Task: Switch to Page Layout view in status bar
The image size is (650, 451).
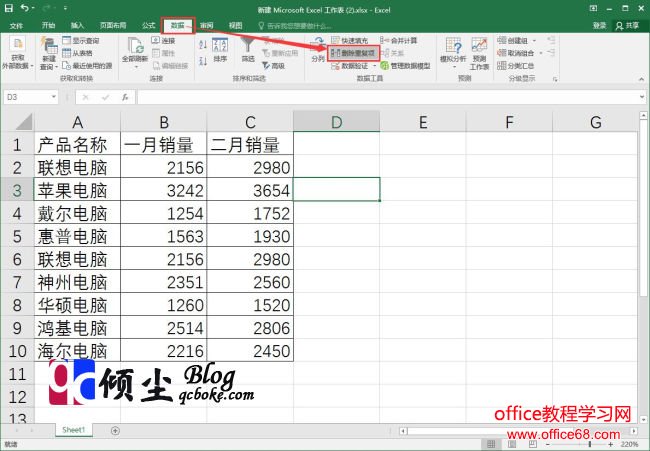Action: click(512, 444)
